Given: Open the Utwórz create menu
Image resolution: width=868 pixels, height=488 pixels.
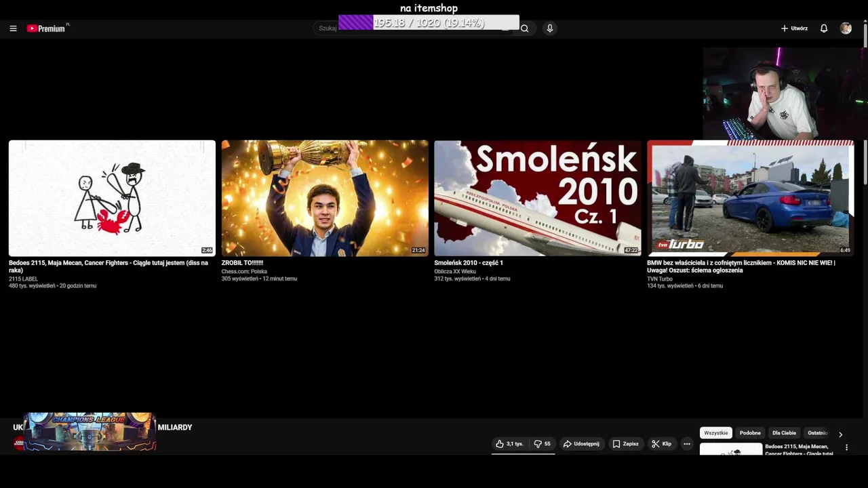Looking at the screenshot, I should click(x=794, y=28).
